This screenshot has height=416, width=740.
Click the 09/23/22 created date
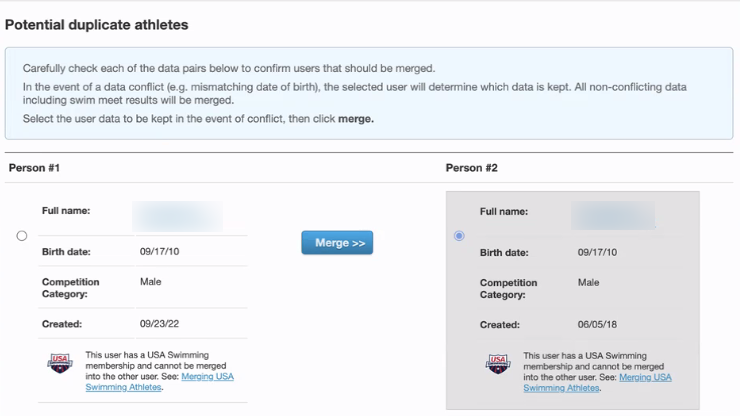tap(160, 324)
